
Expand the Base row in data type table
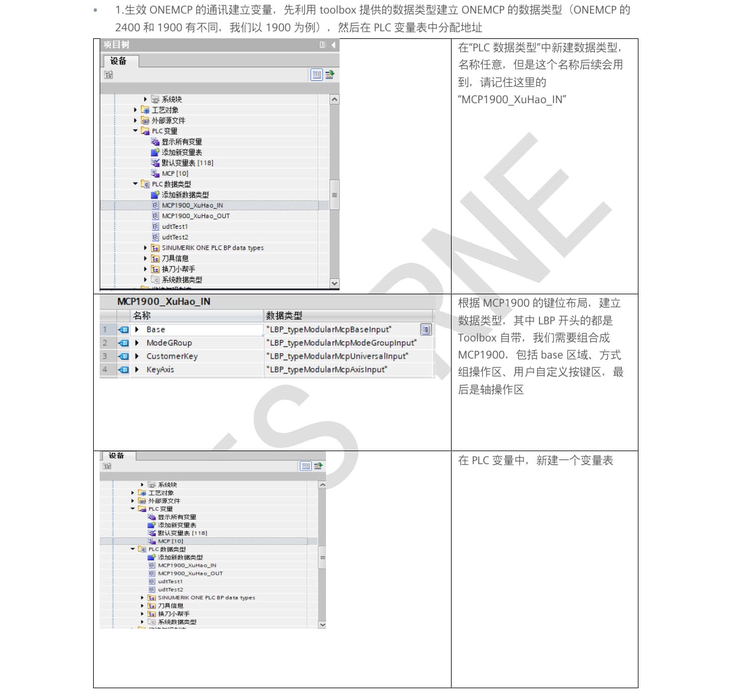tap(137, 330)
